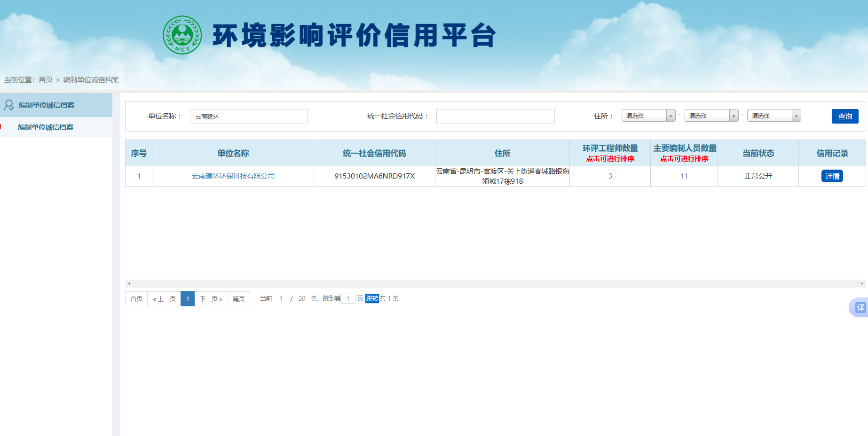Click the page number jump input box
868x436 pixels.
point(348,298)
